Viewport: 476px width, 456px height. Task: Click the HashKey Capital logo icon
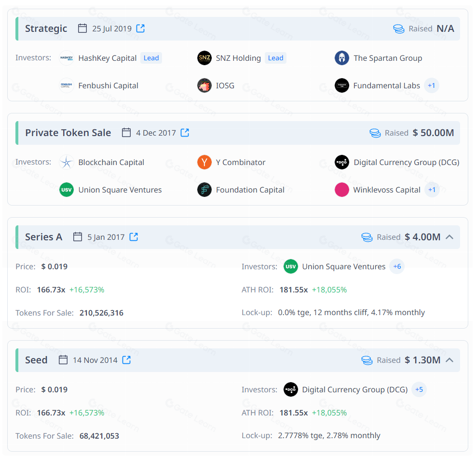coord(67,58)
